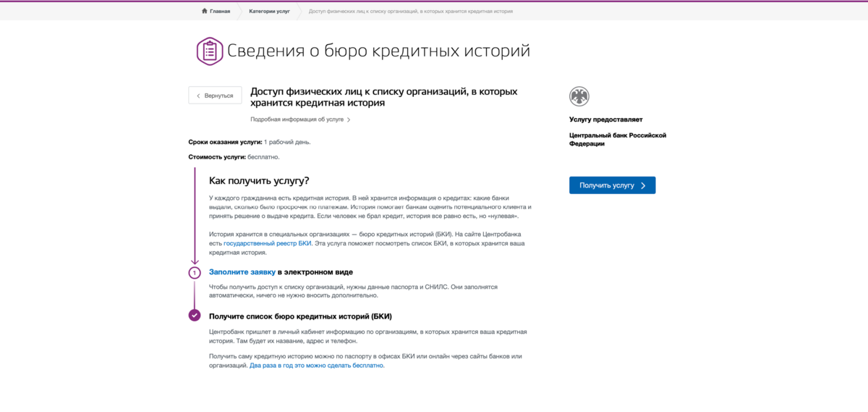Screen dimensions: 868x412
Task: Click the current page breadcrumb about кредитная история
Action: point(412,12)
